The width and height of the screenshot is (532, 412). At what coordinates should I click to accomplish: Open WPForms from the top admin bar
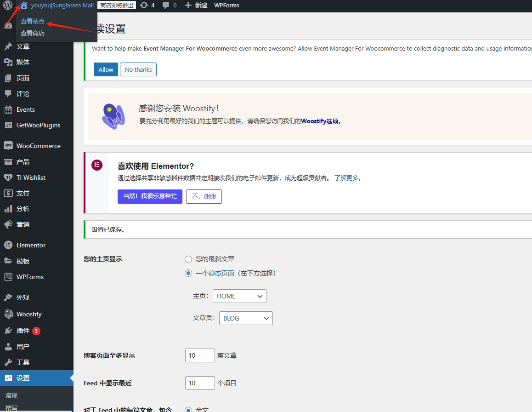(x=226, y=6)
